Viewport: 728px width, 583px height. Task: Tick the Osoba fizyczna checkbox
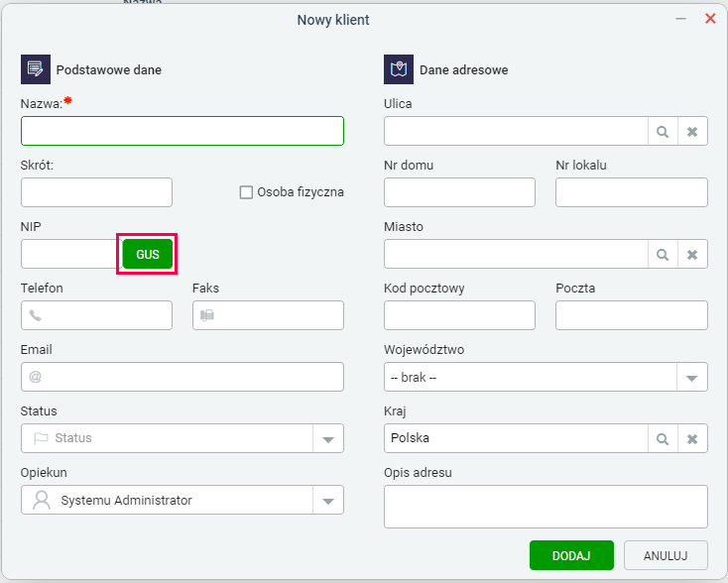click(246, 192)
